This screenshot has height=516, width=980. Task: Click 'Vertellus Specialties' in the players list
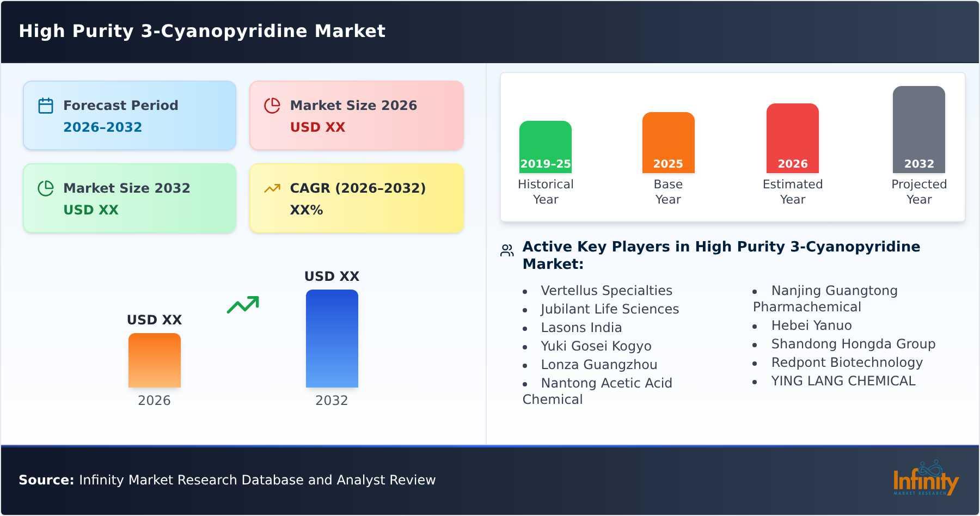(607, 291)
